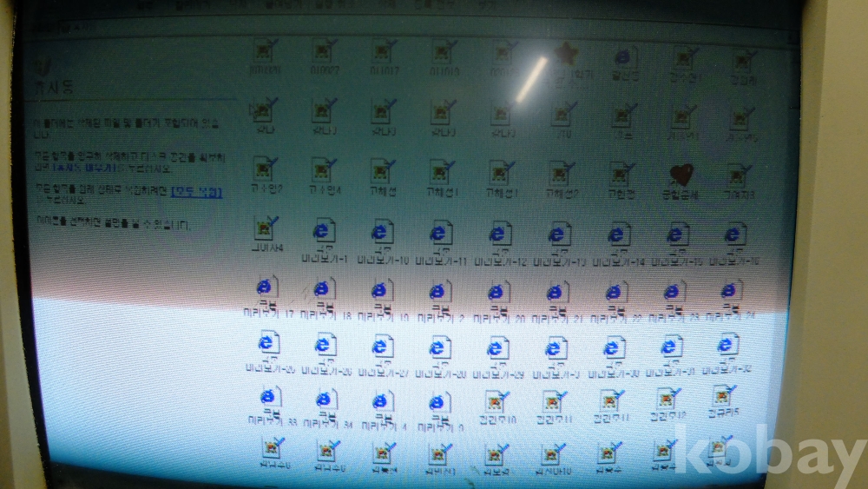
Task: Pick the 미리보기-34 HTML file
Action: [325, 401]
